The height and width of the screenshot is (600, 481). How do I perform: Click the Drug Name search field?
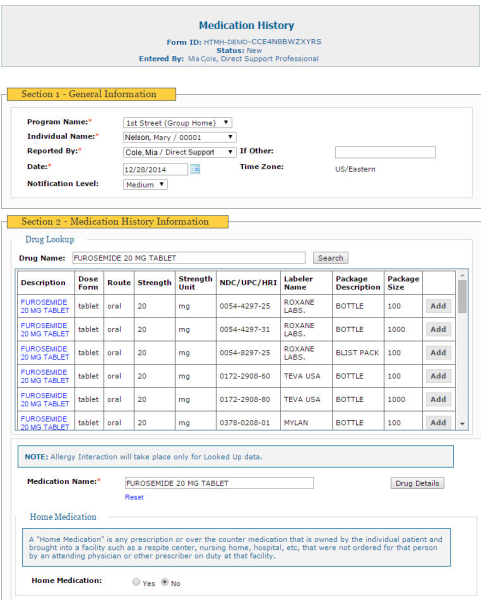pos(189,258)
